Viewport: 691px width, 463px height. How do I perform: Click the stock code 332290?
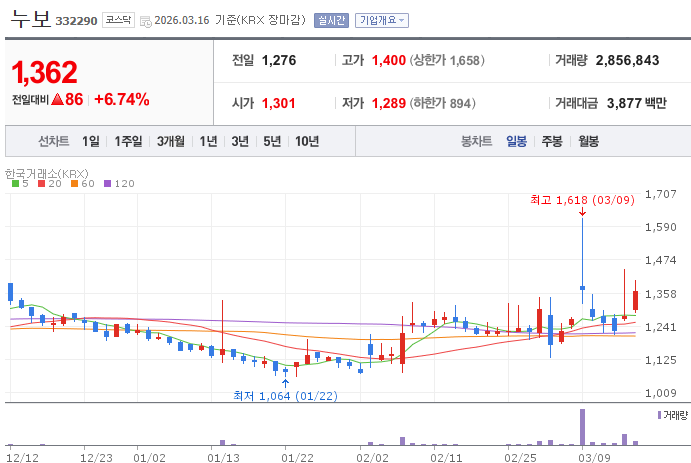pos(76,21)
